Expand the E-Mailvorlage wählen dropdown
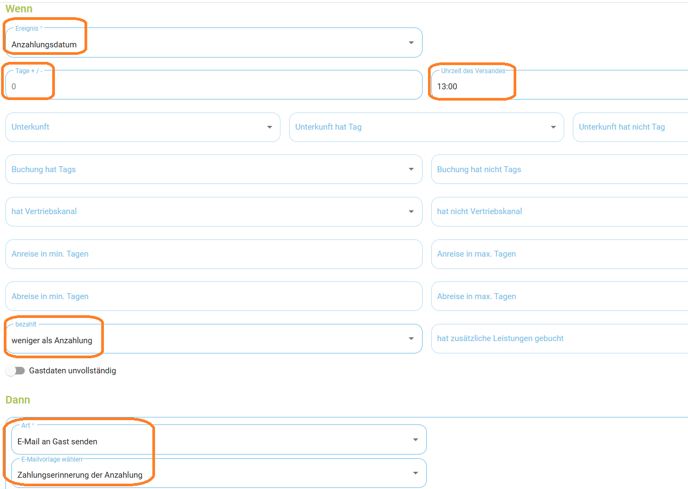688x489 pixels. (x=219, y=473)
